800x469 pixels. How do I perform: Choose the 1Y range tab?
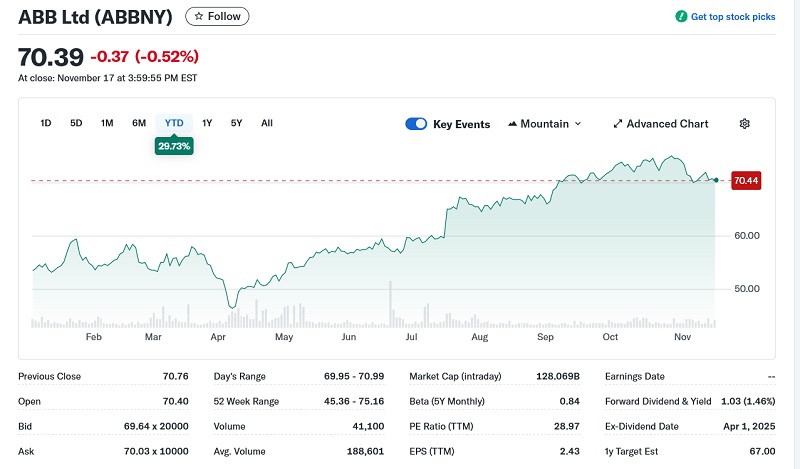(207, 123)
